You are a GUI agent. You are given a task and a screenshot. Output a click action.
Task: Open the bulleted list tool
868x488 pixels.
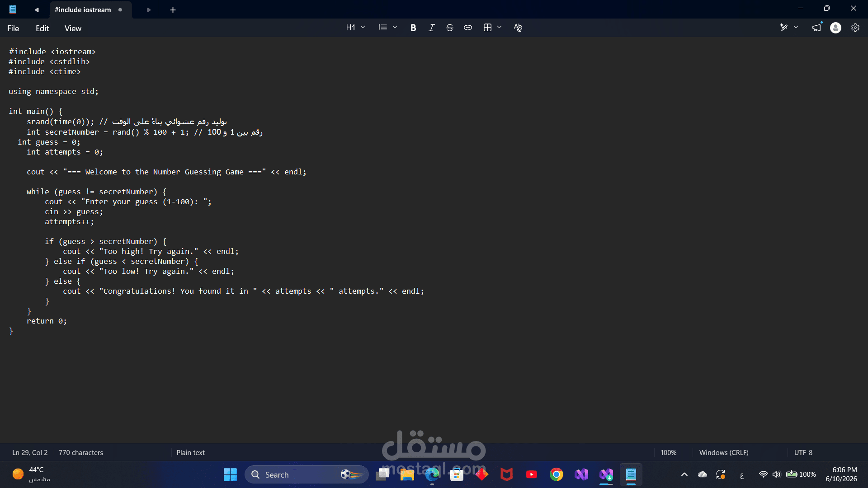[x=383, y=28]
